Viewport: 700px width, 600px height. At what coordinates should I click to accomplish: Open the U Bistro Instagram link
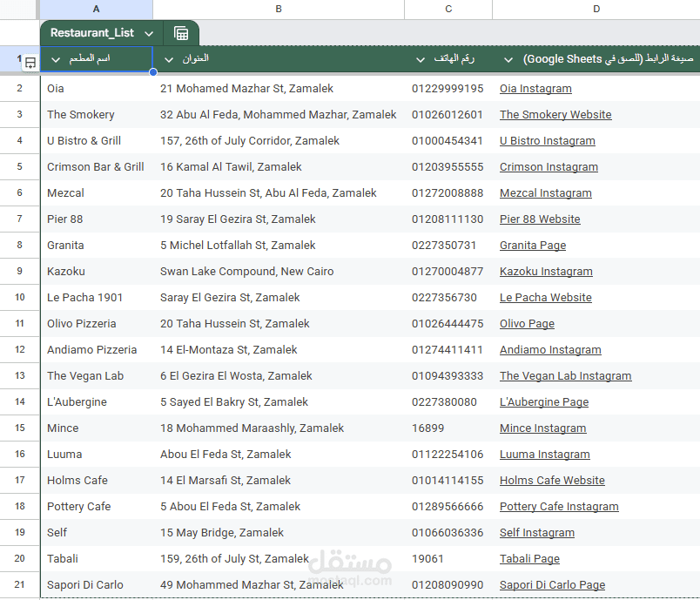[x=548, y=140]
